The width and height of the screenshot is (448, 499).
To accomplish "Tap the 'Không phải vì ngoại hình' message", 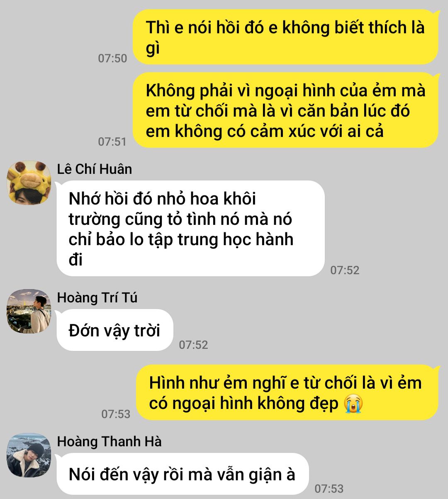I will point(285,110).
